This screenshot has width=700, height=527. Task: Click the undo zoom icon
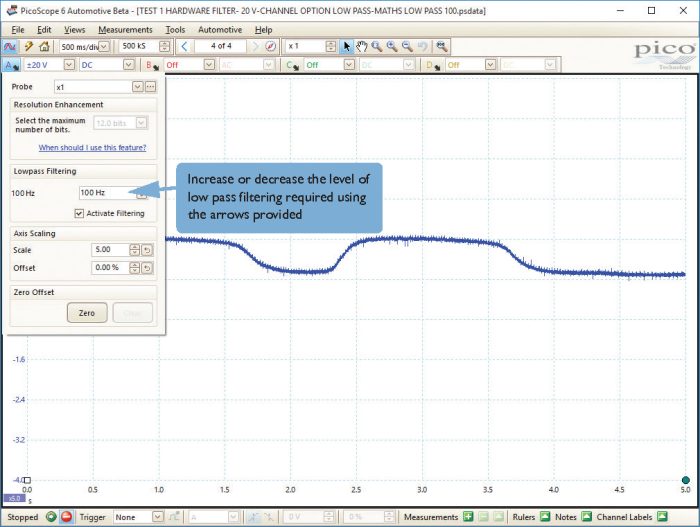pos(422,46)
